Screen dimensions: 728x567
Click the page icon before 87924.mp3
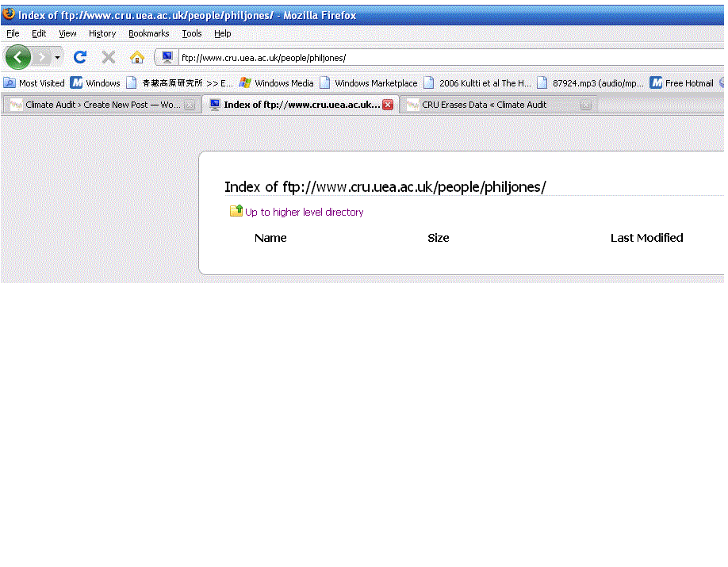click(542, 82)
